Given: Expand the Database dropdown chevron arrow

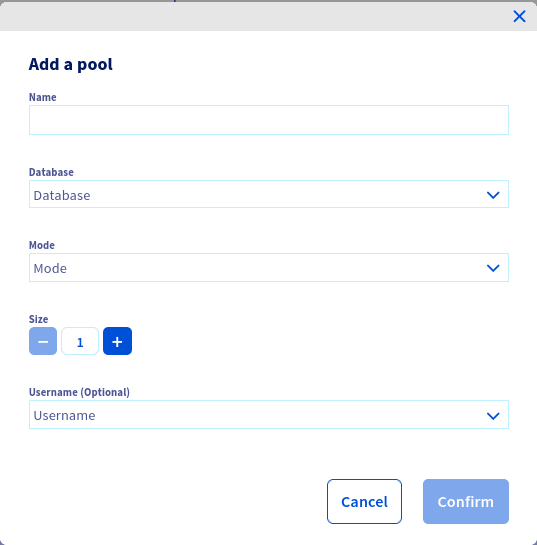Looking at the screenshot, I should [493, 195].
